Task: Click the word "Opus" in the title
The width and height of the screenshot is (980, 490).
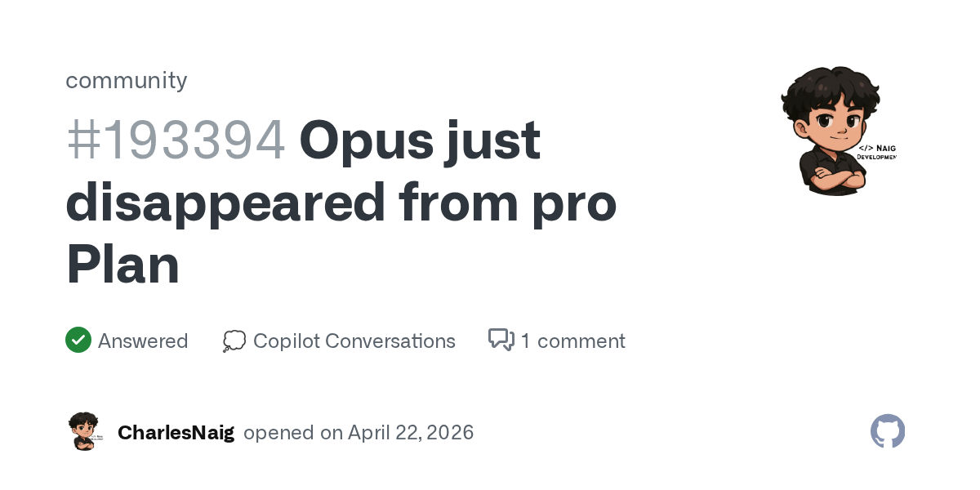Action: pyautogui.click(x=369, y=140)
